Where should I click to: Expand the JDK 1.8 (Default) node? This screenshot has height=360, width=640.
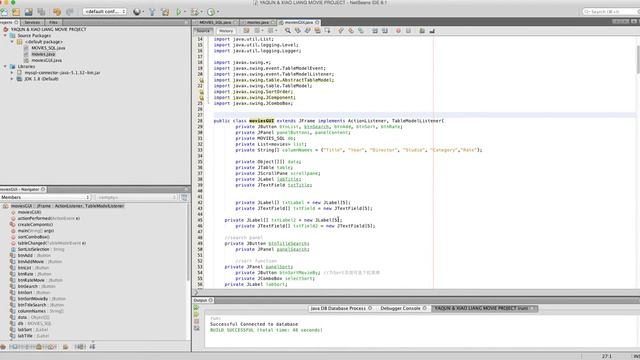[12, 79]
